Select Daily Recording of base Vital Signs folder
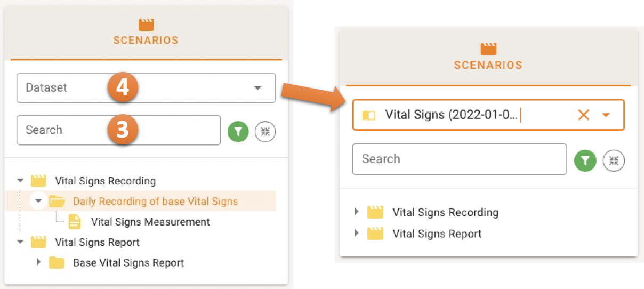The height and width of the screenshot is (289, 644). 155,201
